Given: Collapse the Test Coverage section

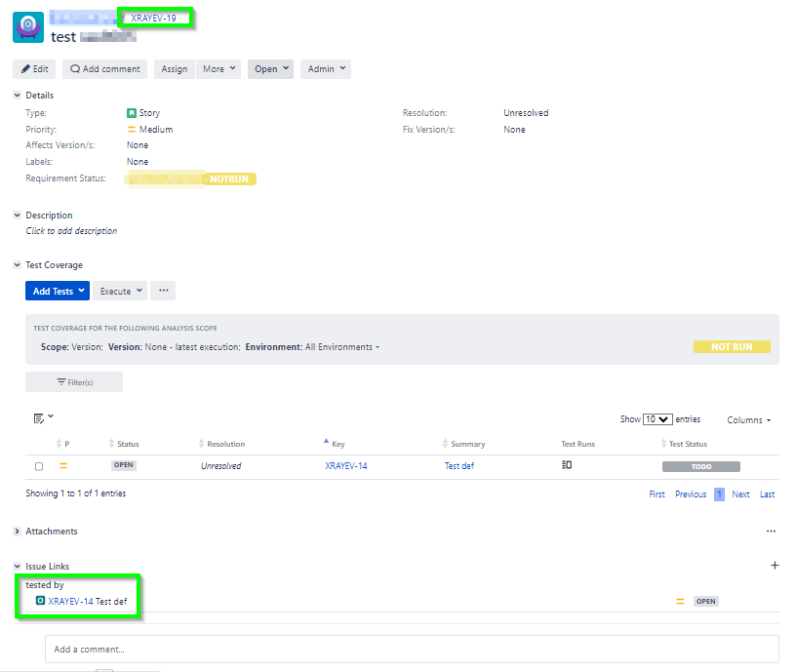Looking at the screenshot, I should click(17, 265).
